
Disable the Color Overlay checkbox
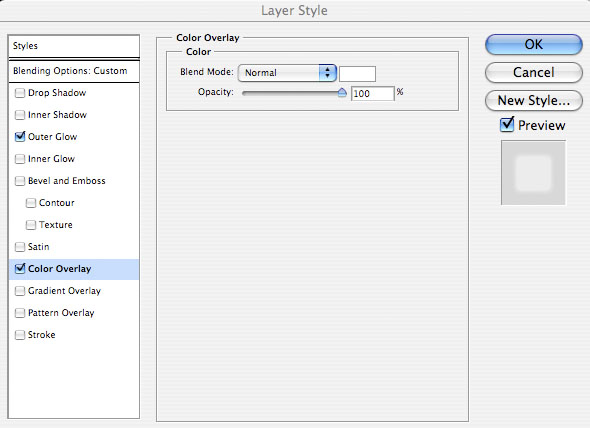(x=20, y=269)
